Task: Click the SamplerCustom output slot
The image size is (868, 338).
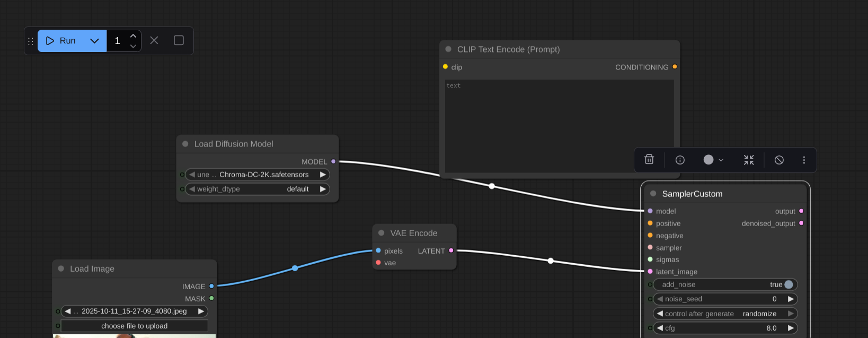Action: point(801,211)
